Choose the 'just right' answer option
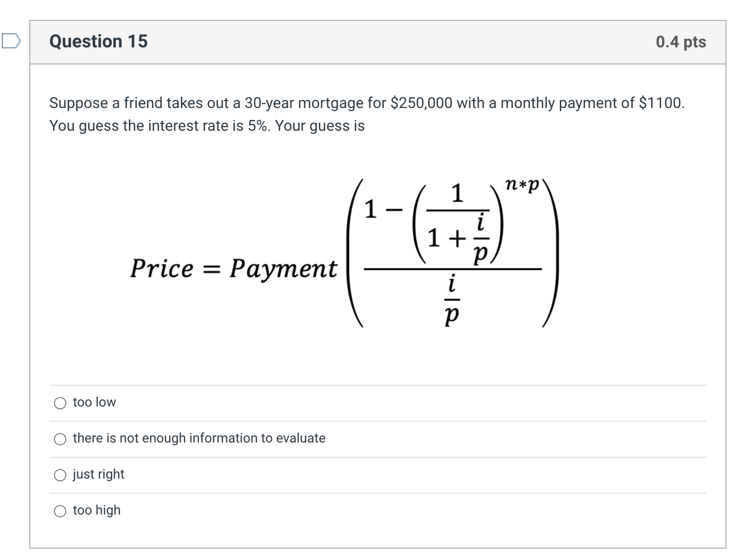The height and width of the screenshot is (560, 735). [60, 475]
